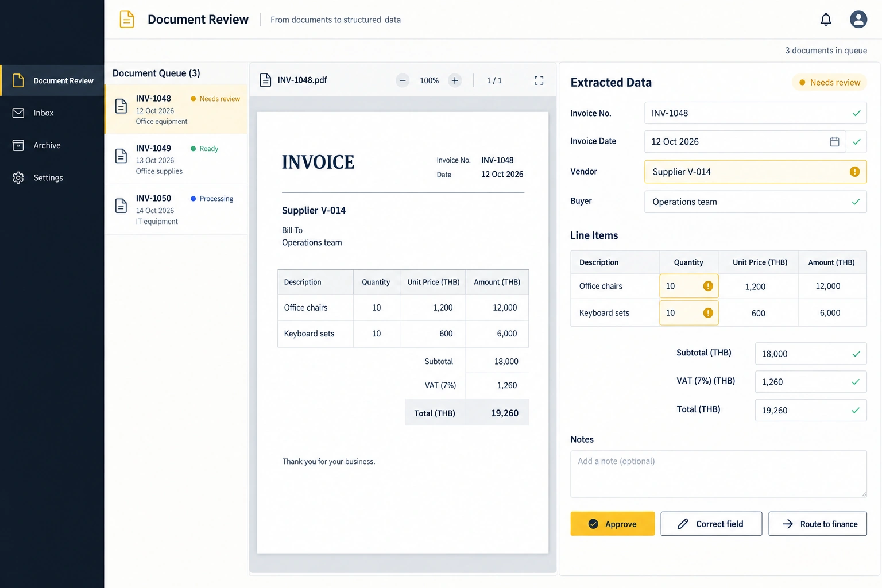Zoom in the PDF with plus icon
This screenshot has height=588, width=882.
point(455,80)
